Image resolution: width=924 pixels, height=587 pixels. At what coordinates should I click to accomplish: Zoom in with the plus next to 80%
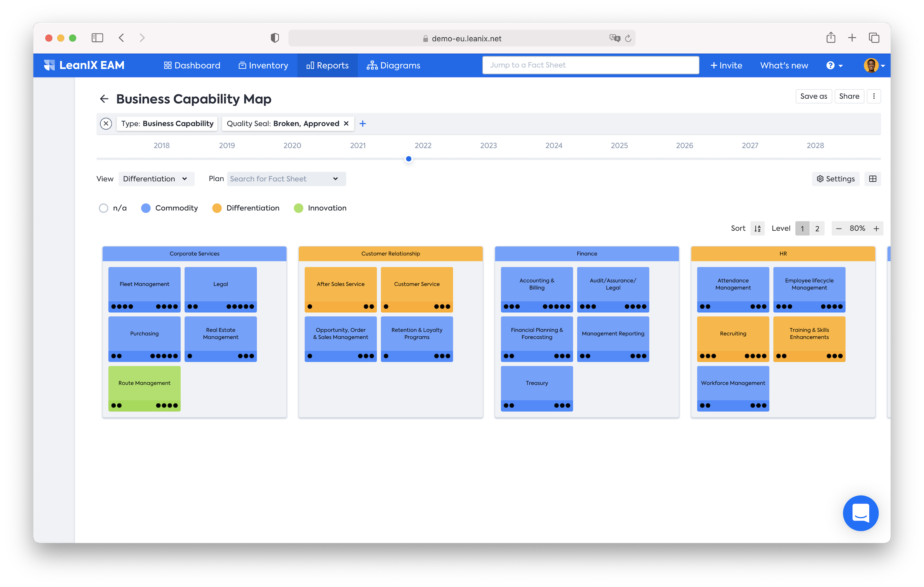coord(876,229)
